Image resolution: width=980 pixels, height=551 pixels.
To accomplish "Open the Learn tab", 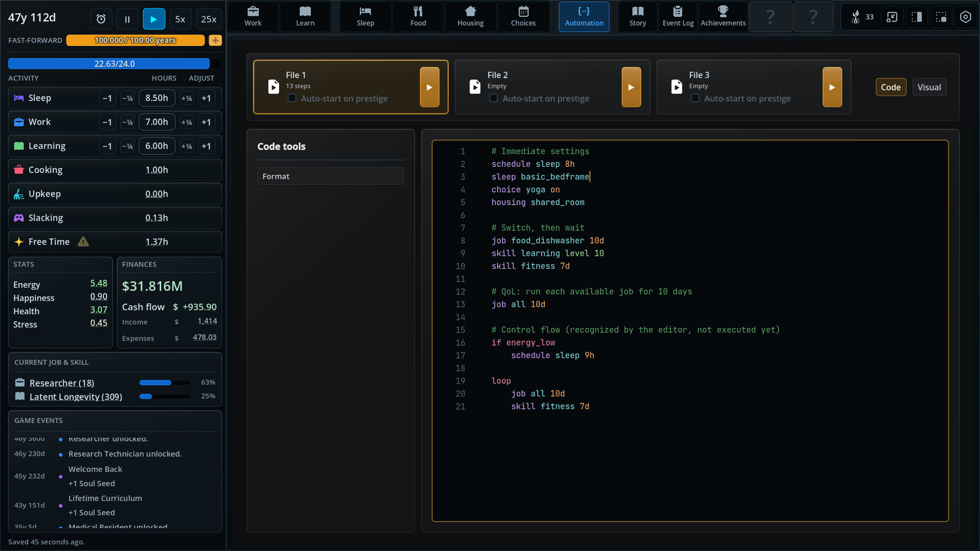I will 305,17.
